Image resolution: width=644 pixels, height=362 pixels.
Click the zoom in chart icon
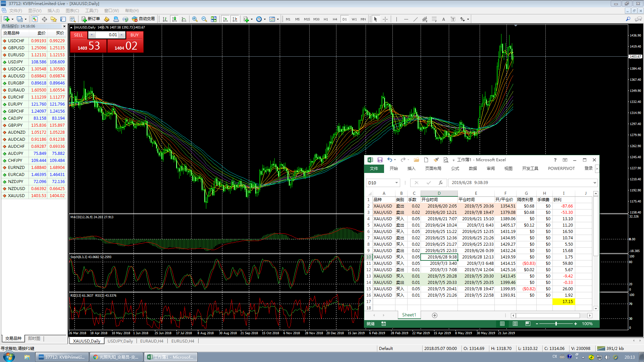click(x=195, y=19)
